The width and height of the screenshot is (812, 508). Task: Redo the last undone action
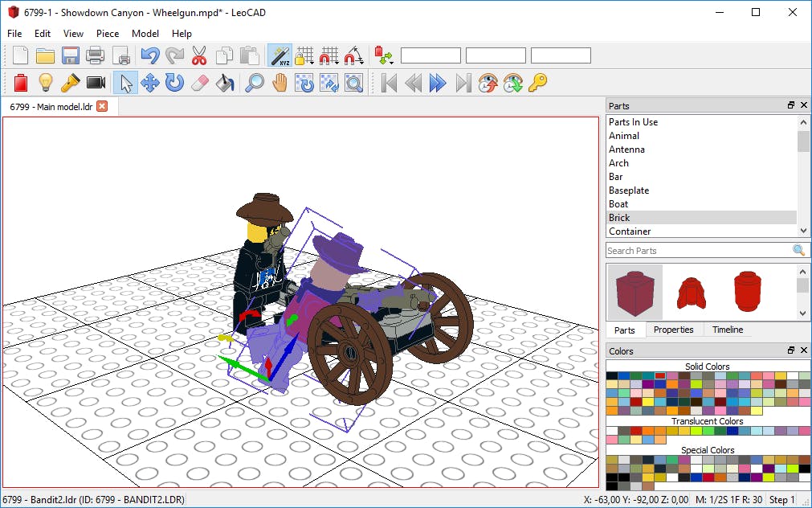(174, 55)
